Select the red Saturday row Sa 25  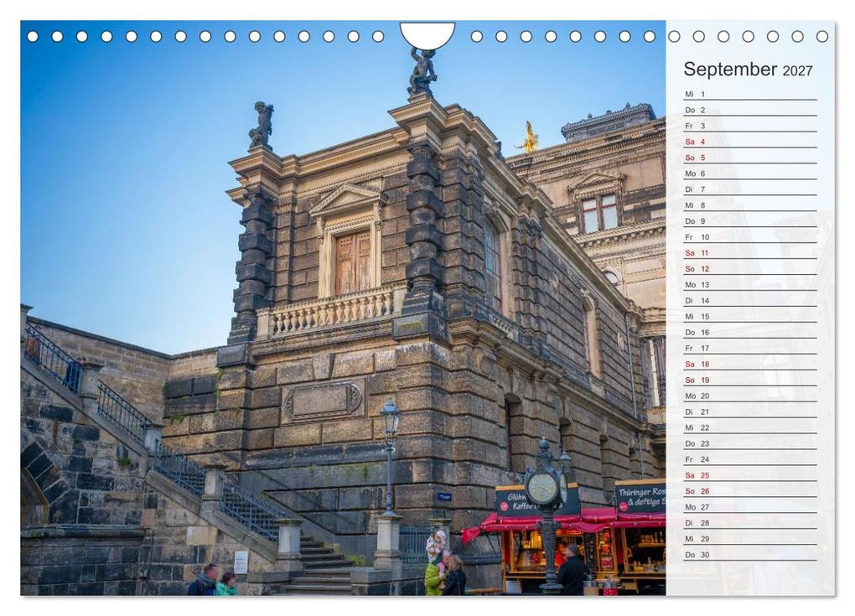749,475
